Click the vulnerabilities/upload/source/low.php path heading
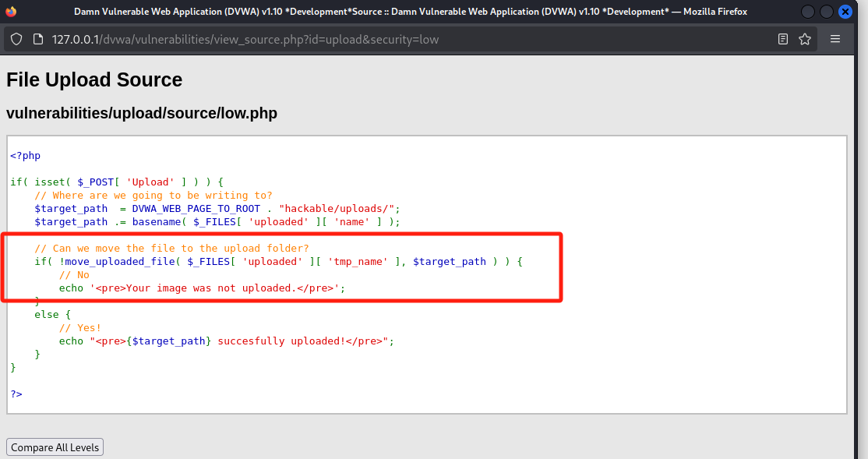This screenshot has height=459, width=868. click(142, 114)
